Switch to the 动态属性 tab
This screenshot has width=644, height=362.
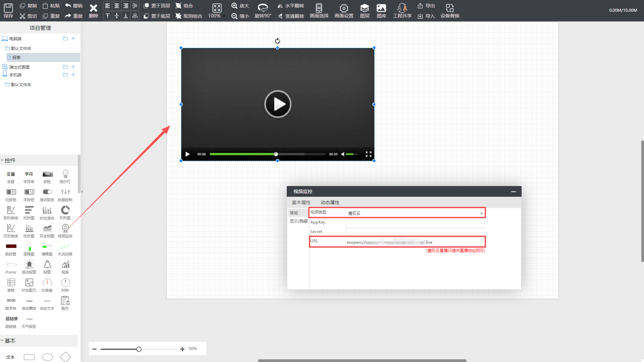click(x=330, y=202)
